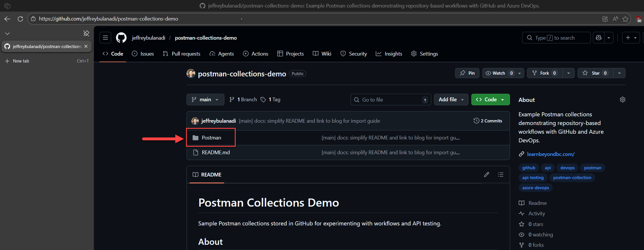Screen dimensions: 644x250
Task: Open the GitHub homepage logo
Action: point(121,38)
